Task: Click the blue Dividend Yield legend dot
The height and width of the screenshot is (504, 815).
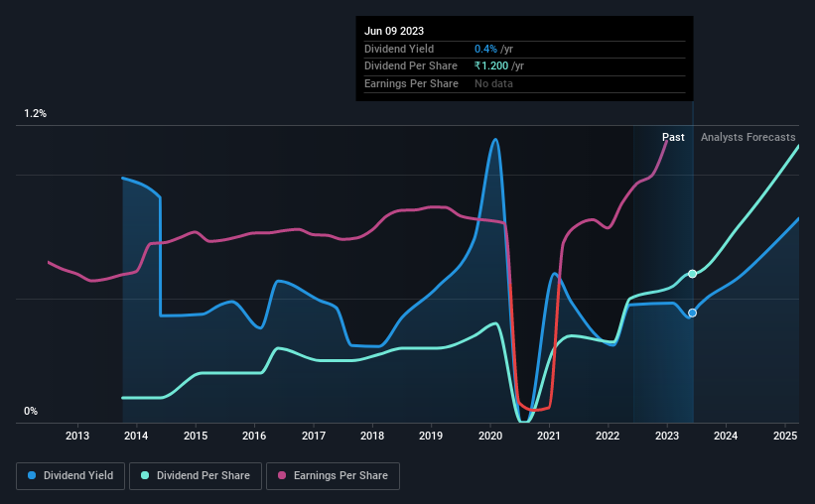Action: [x=32, y=475]
